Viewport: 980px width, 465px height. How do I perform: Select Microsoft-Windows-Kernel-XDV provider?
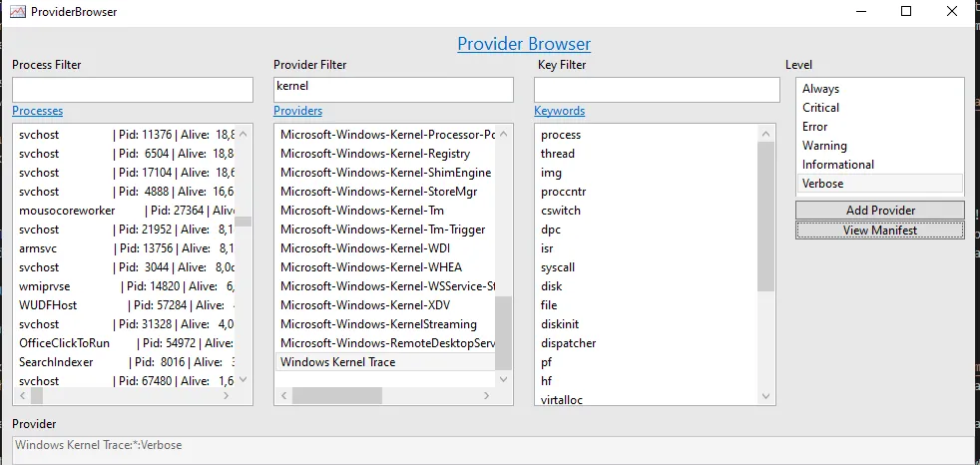coord(385,305)
